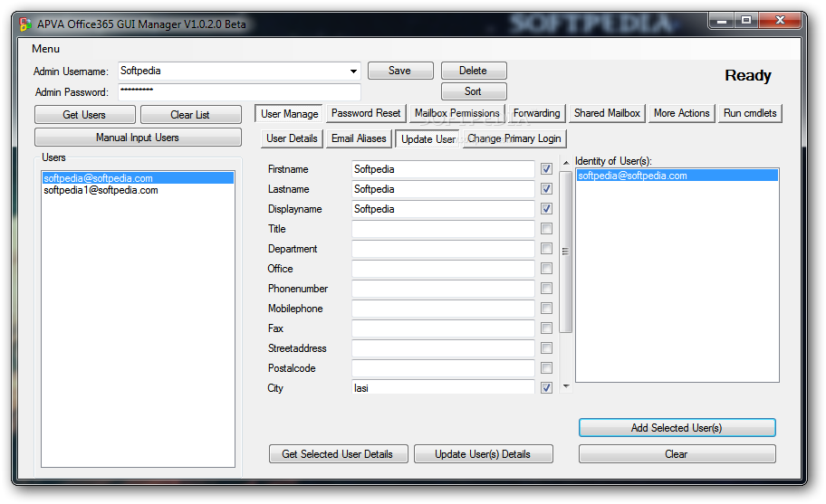The width and height of the screenshot is (826, 504).
Task: Open the Menu item
Action: coord(46,49)
